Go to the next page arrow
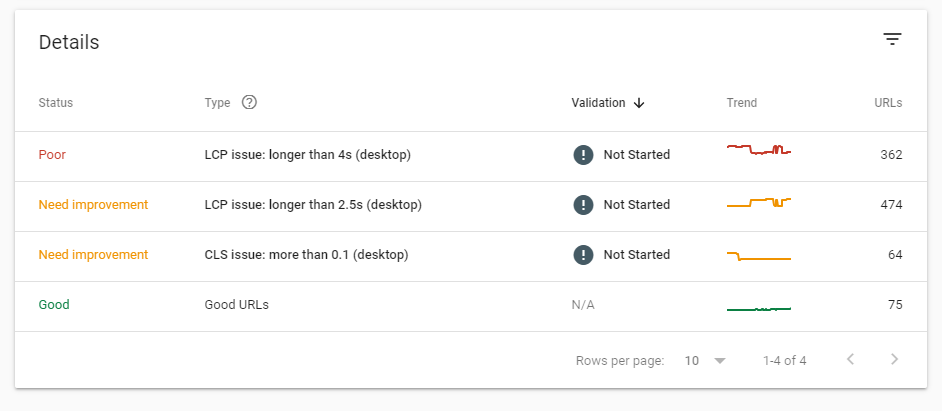 (894, 359)
